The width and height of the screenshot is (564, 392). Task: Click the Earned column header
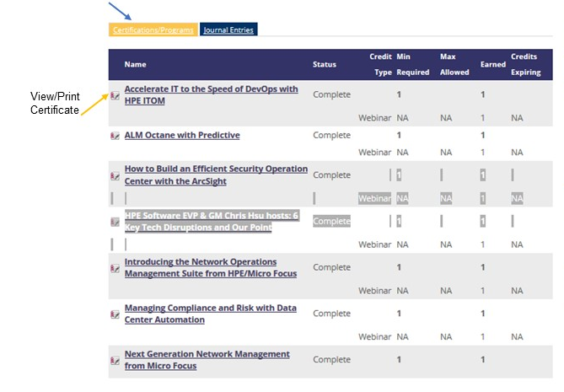(x=492, y=64)
